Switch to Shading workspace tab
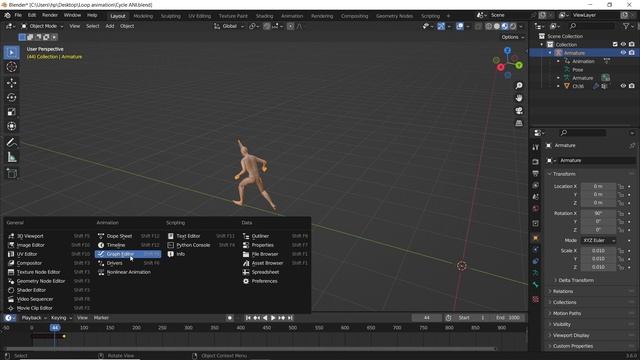The height and width of the screenshot is (360, 640). [x=264, y=16]
